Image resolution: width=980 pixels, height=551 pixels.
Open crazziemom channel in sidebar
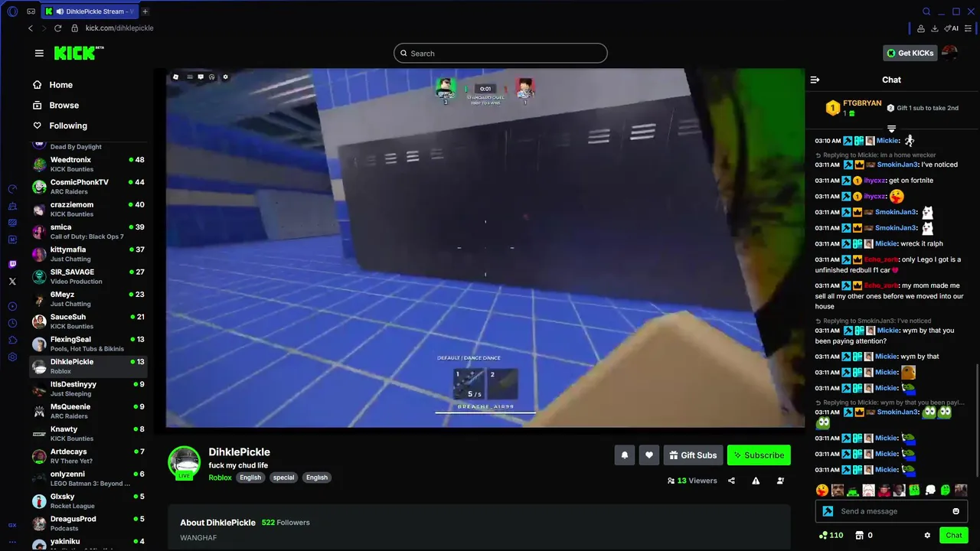click(x=88, y=209)
